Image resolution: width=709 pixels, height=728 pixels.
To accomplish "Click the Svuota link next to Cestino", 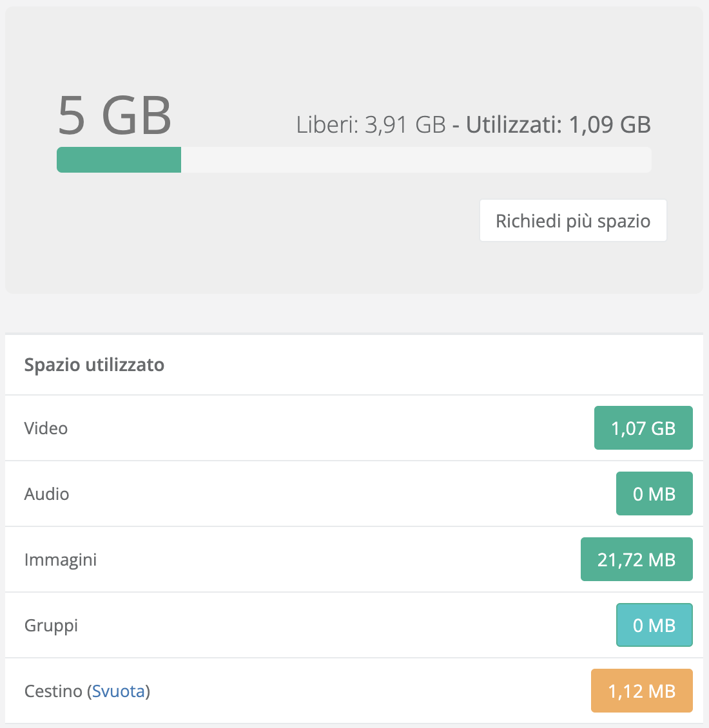I will tap(119, 691).
